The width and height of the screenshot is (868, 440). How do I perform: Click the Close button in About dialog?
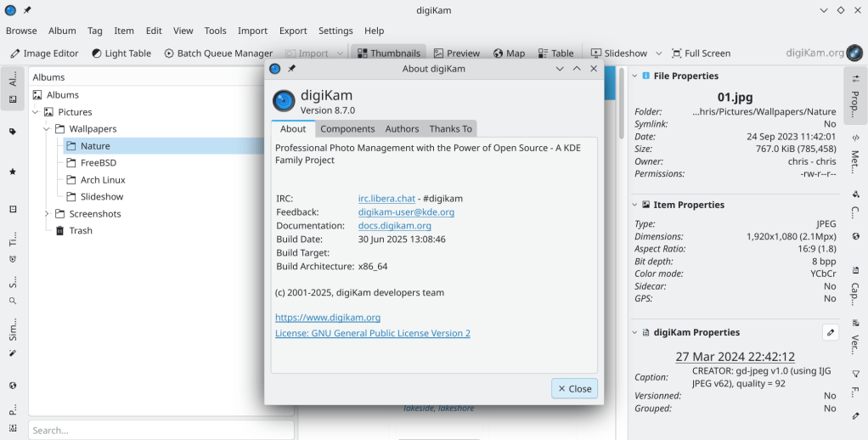574,388
